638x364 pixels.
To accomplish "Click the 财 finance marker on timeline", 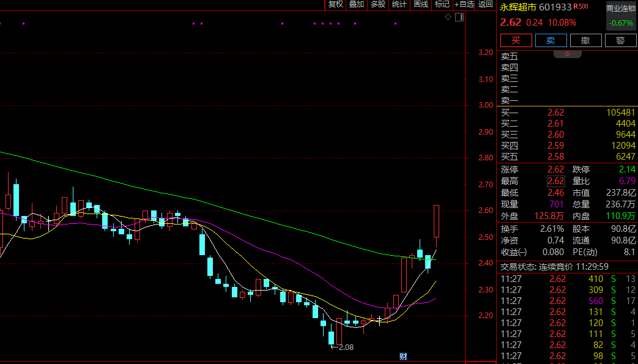I will [403, 357].
